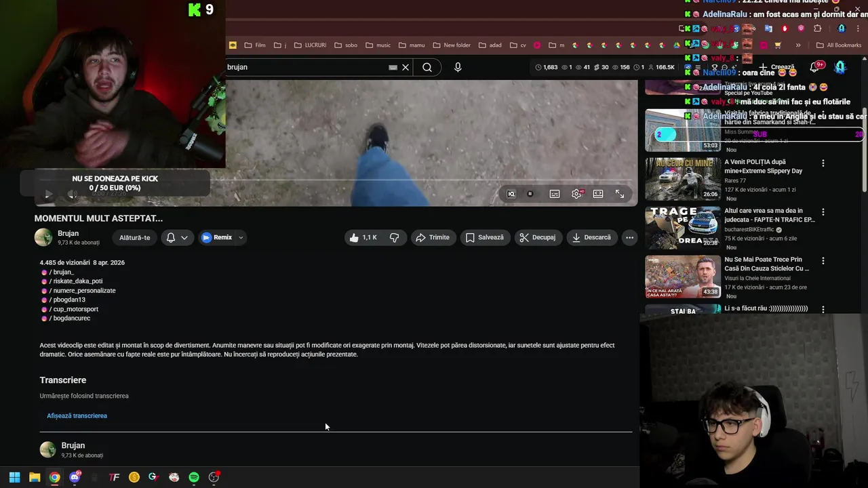
Task: Play the video using the play button
Action: [x=48, y=195]
